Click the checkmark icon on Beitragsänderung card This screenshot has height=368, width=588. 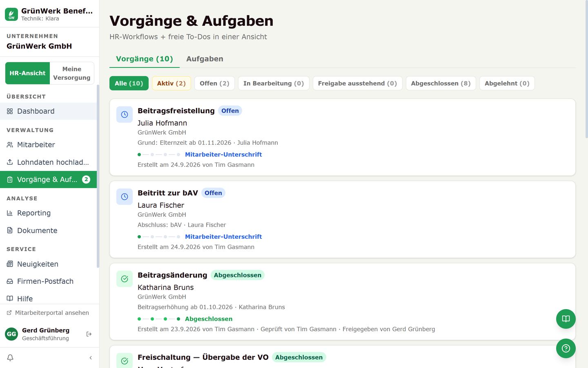coord(125,279)
